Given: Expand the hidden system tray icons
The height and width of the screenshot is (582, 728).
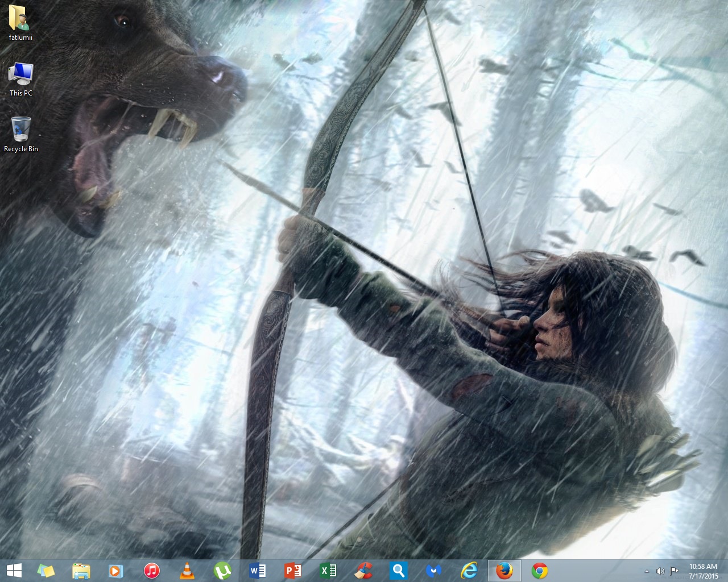Looking at the screenshot, I should (x=647, y=571).
